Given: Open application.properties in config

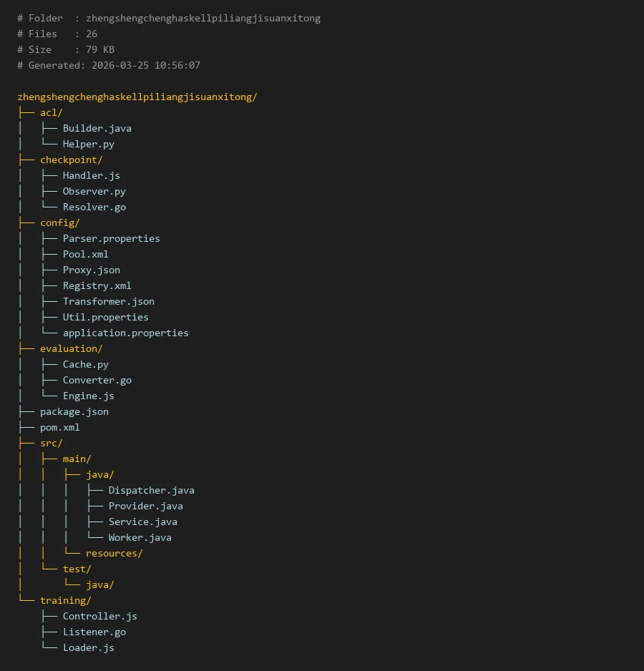Looking at the screenshot, I should click(x=125, y=333).
